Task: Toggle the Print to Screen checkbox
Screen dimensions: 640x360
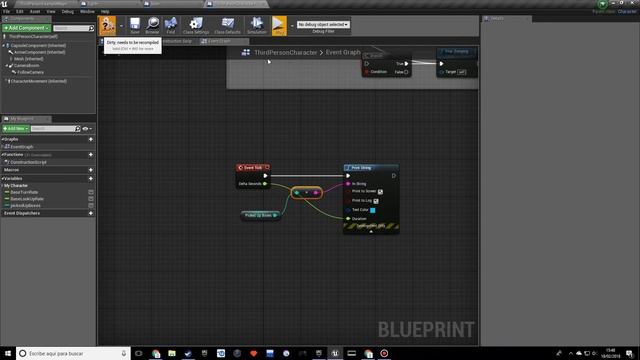Action: (380, 191)
